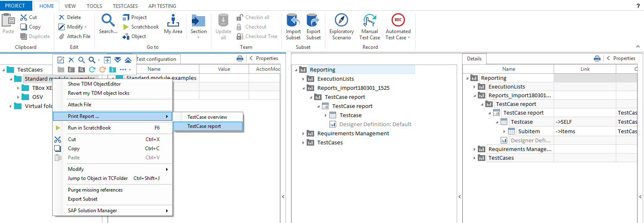Select the OSV folder in tree
Screen dimensions: 644x223
pyautogui.click(x=37, y=97)
